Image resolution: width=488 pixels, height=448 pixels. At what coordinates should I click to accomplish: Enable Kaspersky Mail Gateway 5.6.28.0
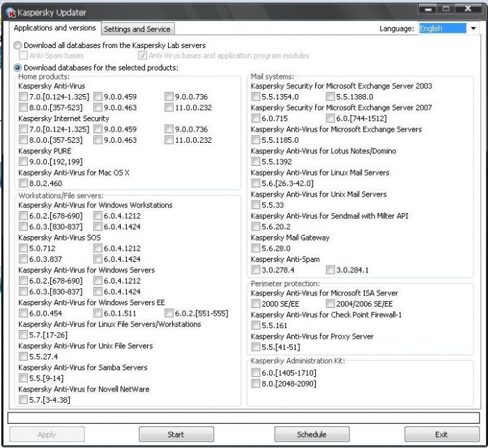(256, 248)
